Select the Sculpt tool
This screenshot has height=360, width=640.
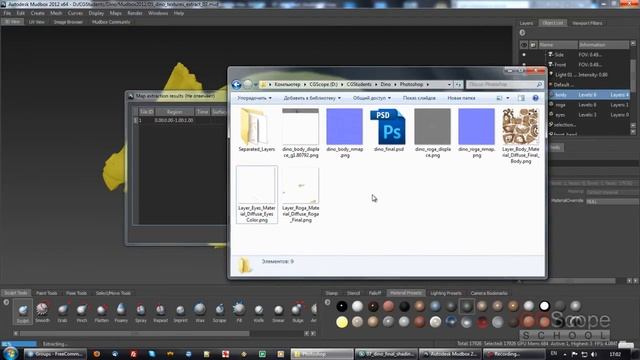point(23,312)
